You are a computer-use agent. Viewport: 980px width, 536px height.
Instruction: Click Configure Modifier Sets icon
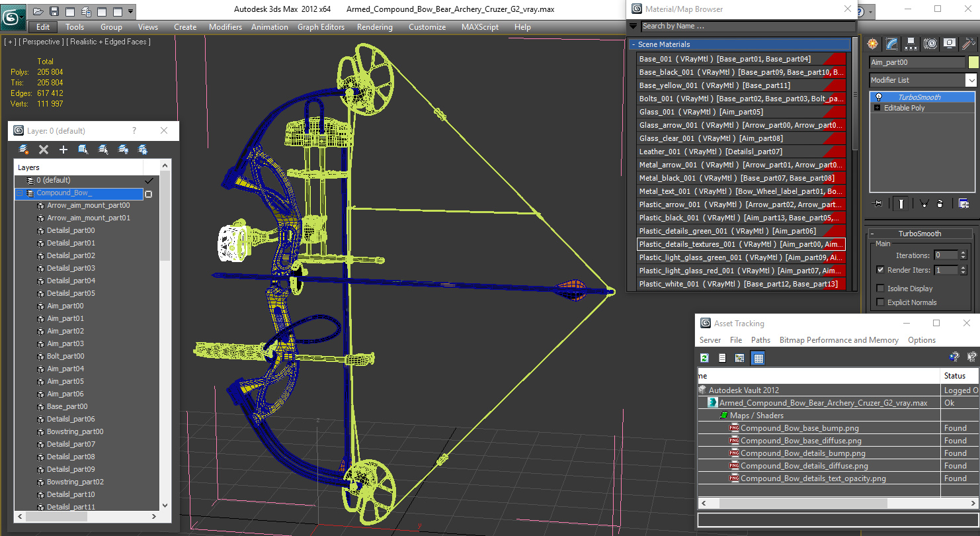(963, 204)
